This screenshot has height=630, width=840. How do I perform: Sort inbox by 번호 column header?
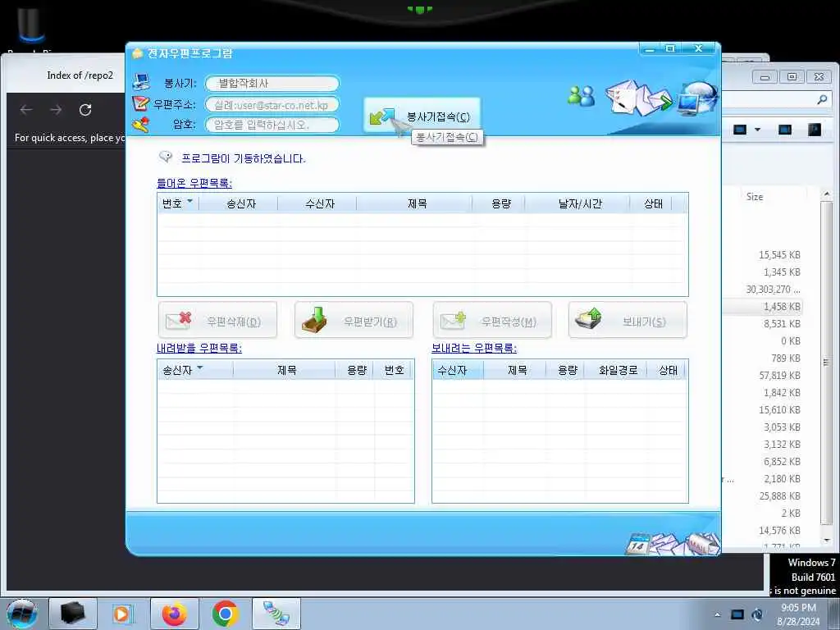[x=178, y=203]
